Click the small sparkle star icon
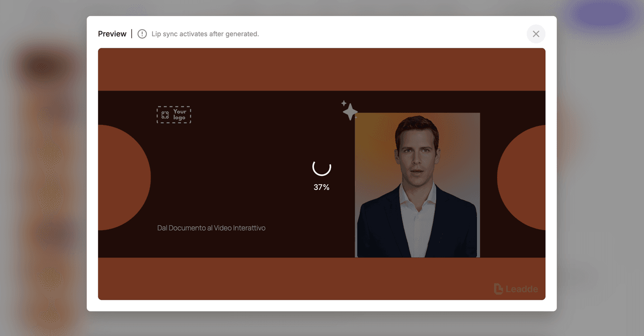The image size is (644, 336). point(344,103)
